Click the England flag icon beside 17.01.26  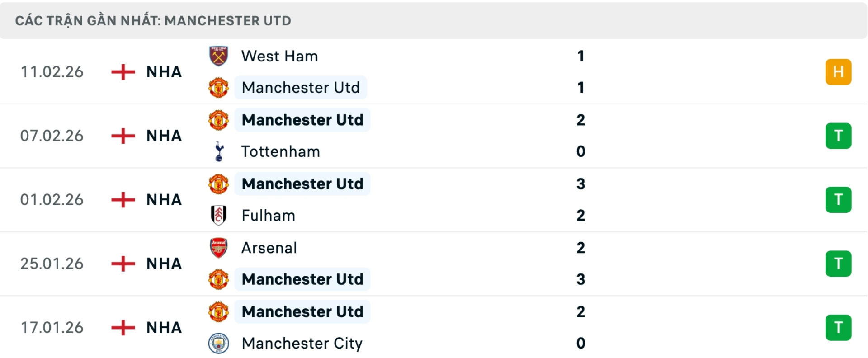tap(122, 328)
